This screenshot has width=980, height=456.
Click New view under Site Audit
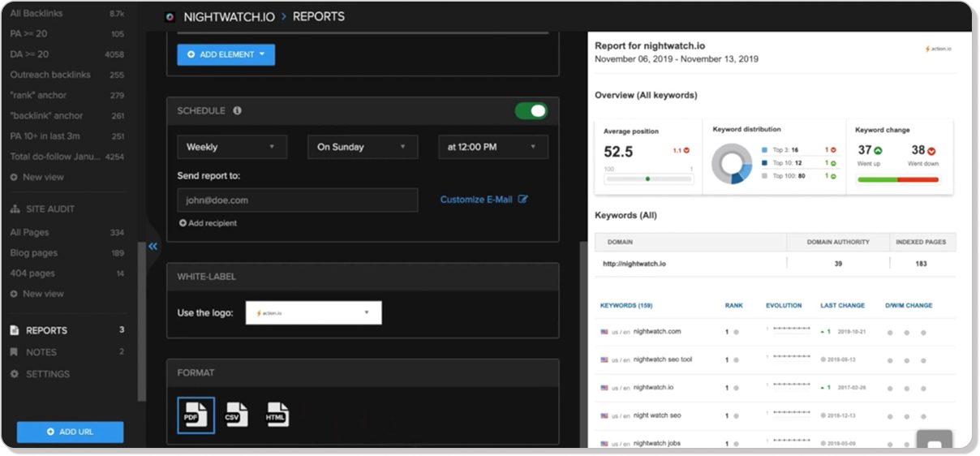point(43,294)
